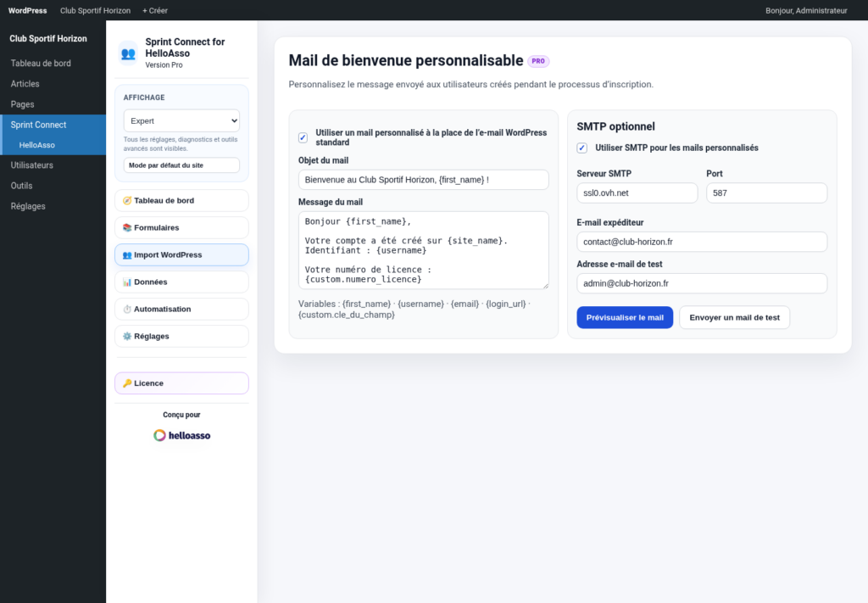Click the key icon beside Licence

click(x=127, y=383)
